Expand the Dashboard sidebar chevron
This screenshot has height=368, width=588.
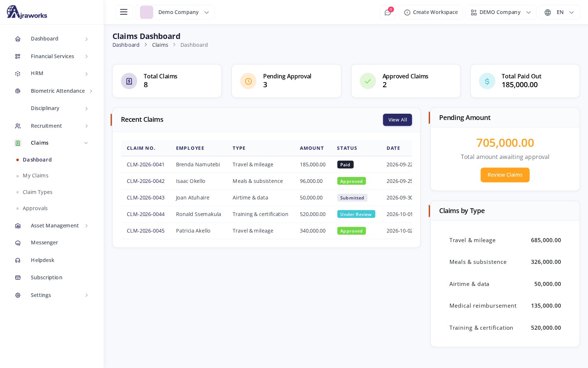coord(86,39)
